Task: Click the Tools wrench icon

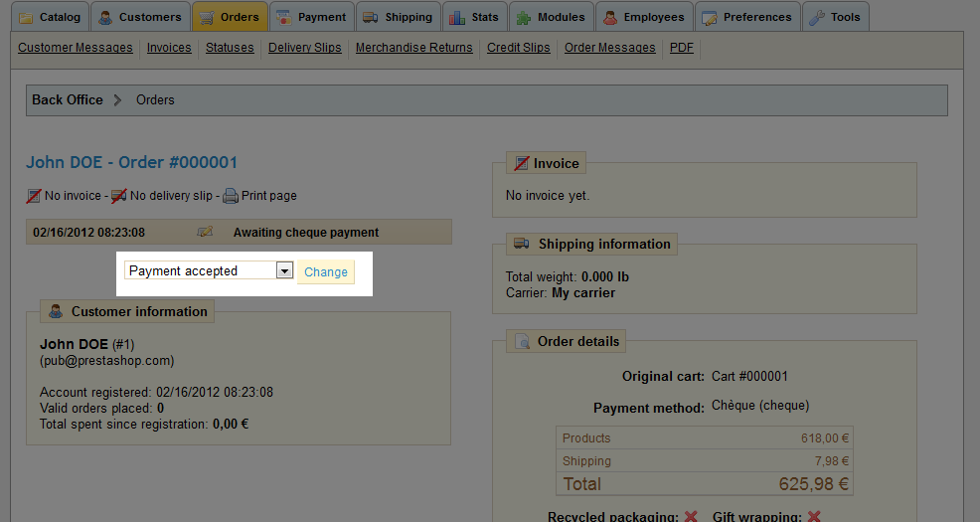Action: (817, 18)
